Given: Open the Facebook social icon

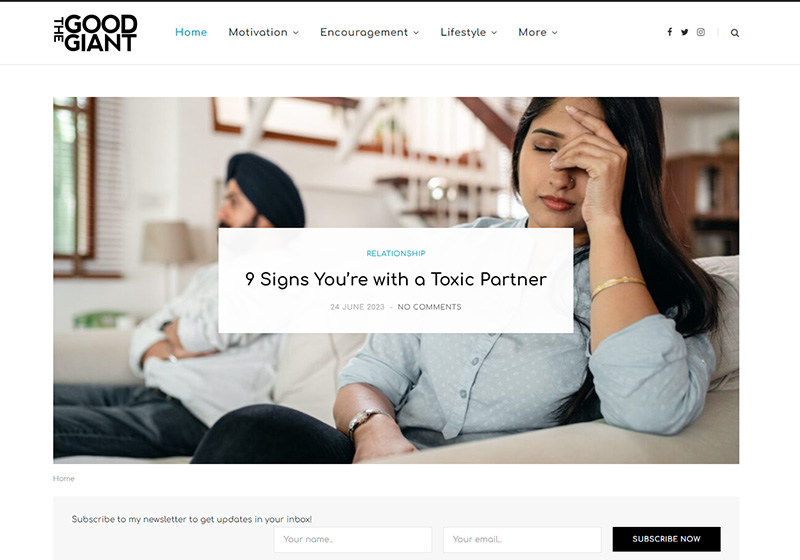Looking at the screenshot, I should [x=669, y=32].
